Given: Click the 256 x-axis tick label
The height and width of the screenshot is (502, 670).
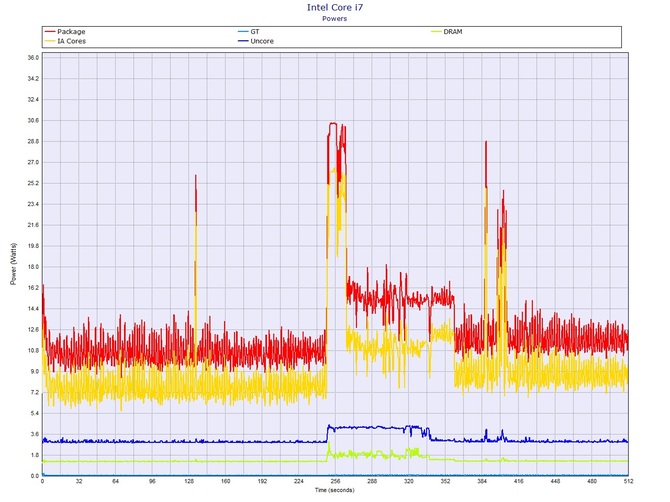Looking at the screenshot, I should click(x=335, y=481).
